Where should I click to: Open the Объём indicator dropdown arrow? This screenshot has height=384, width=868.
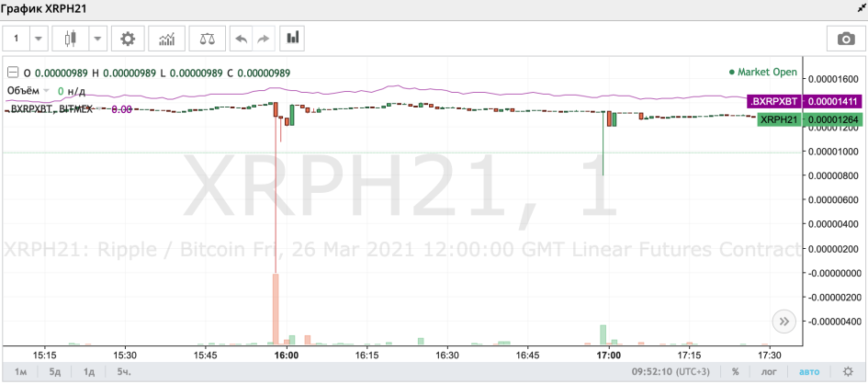click(46, 90)
